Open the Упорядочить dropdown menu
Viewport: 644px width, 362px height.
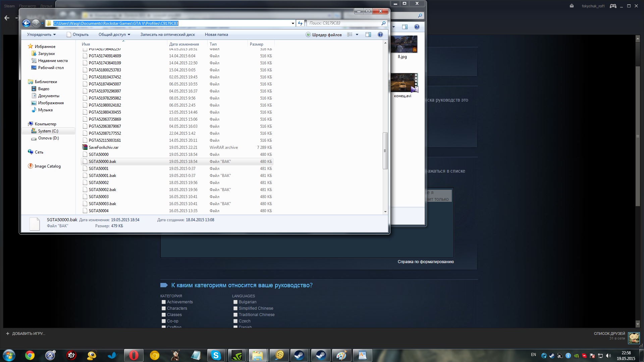41,35
